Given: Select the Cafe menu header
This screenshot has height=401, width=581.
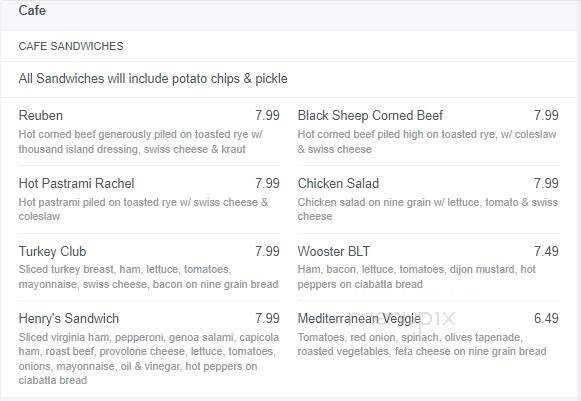Looking at the screenshot, I should (x=32, y=10).
